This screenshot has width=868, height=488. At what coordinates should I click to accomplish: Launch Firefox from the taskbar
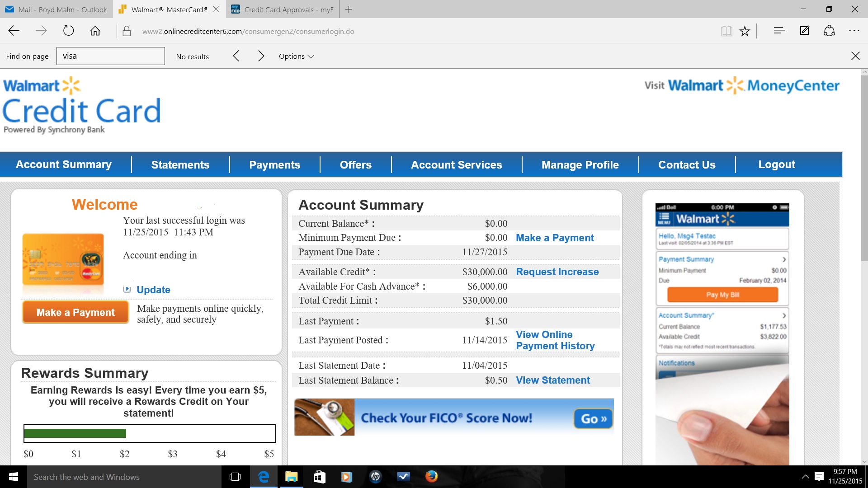pyautogui.click(x=431, y=477)
